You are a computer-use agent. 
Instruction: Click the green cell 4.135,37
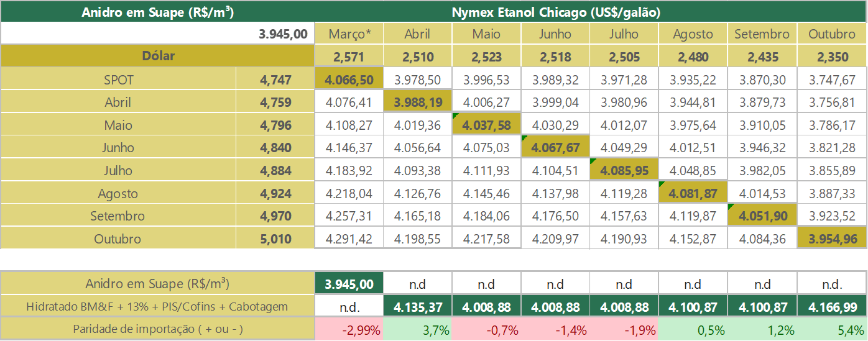pyautogui.click(x=418, y=307)
